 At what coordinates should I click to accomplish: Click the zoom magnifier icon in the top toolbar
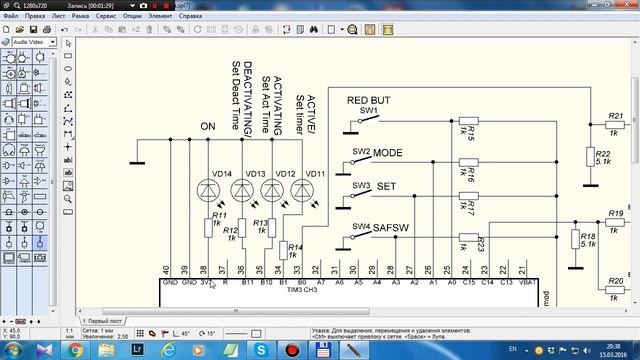click(352, 29)
